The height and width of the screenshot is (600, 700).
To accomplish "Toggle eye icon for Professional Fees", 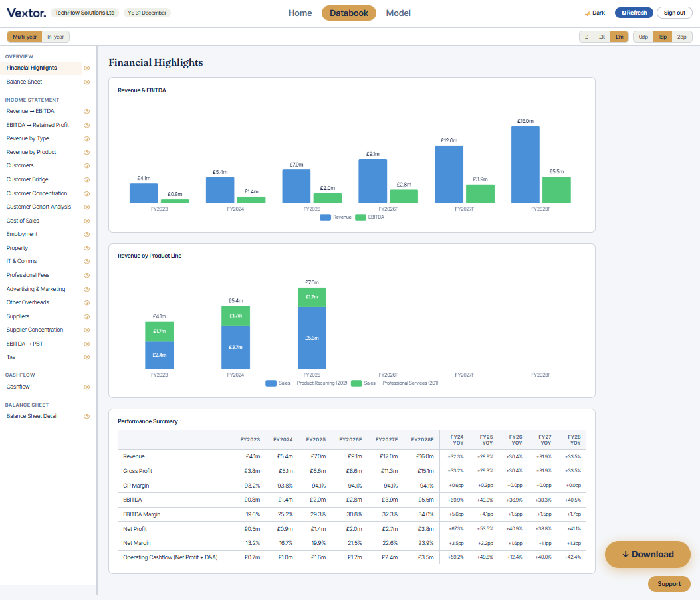I will tap(87, 275).
